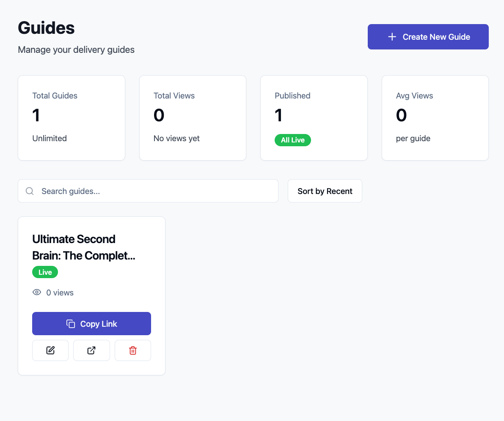Click the green All Live badge
Viewport: 504px width, 421px height.
pos(292,140)
